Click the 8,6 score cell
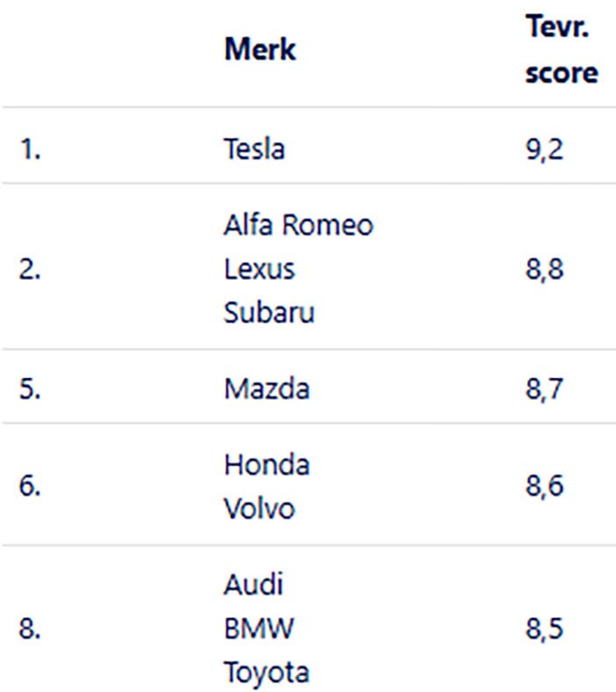616x692 pixels. click(x=544, y=486)
